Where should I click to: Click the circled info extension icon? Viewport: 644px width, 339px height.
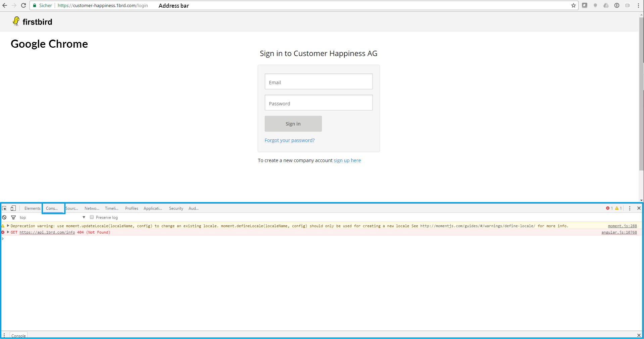617,5
